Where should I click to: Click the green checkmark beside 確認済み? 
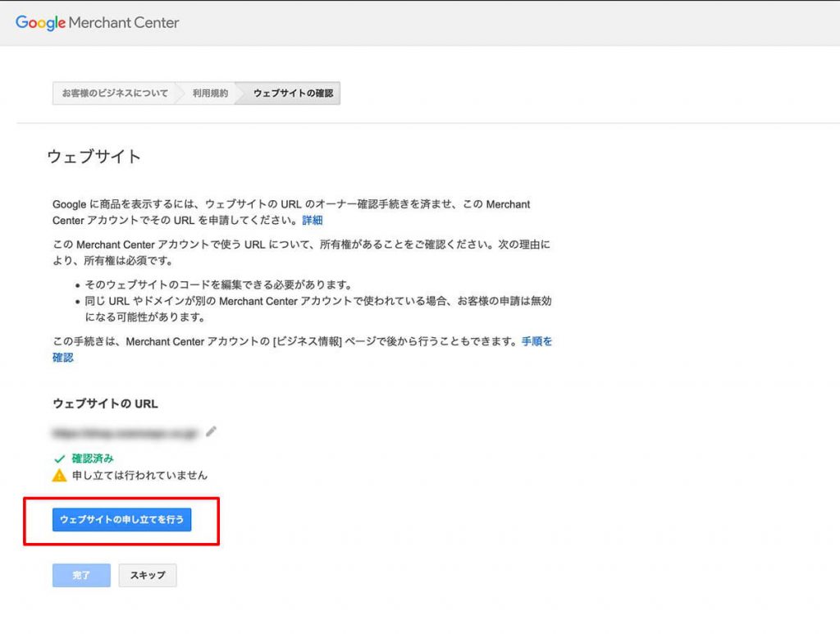(59, 459)
